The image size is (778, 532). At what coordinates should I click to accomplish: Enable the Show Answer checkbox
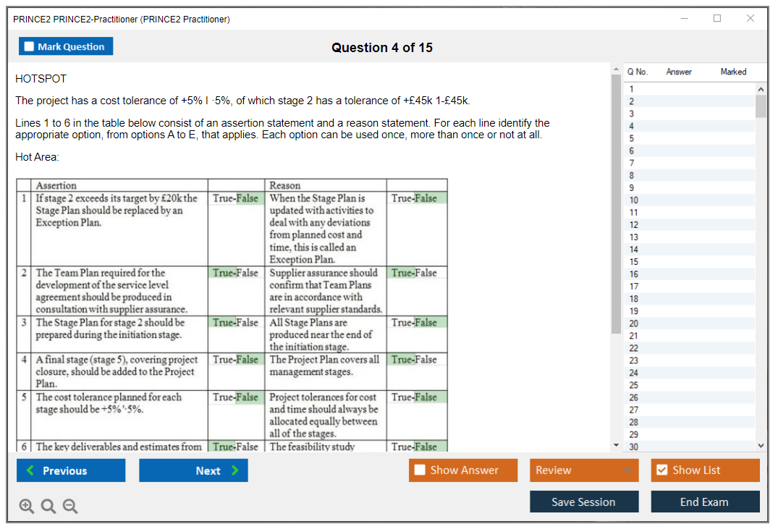(x=420, y=470)
